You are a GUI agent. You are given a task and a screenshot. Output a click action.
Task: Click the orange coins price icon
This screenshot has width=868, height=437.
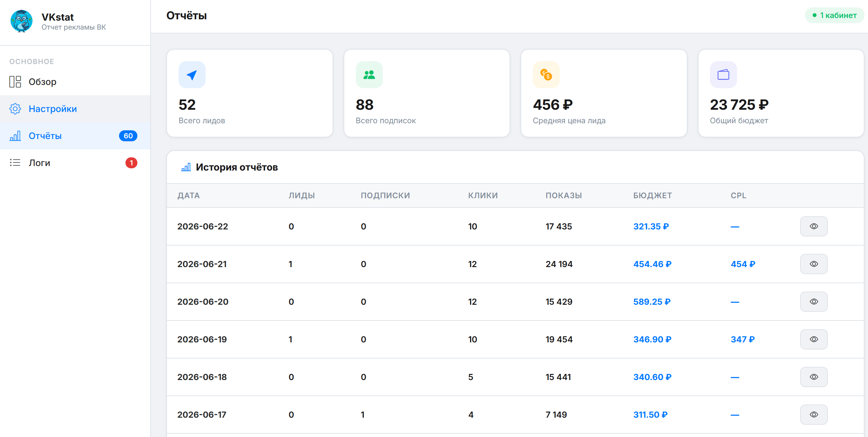pyautogui.click(x=546, y=74)
